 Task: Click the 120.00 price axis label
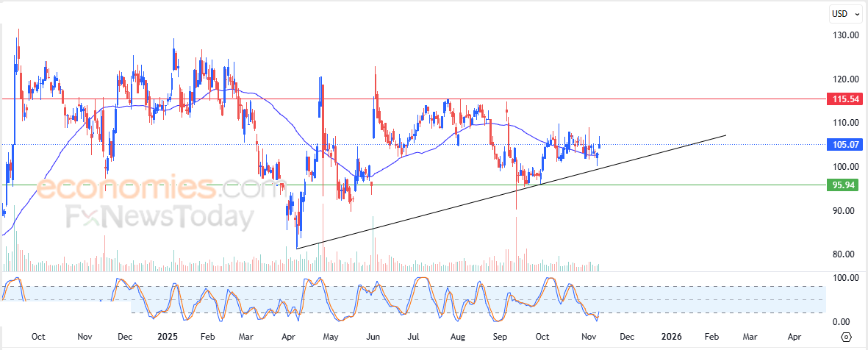tap(844, 79)
